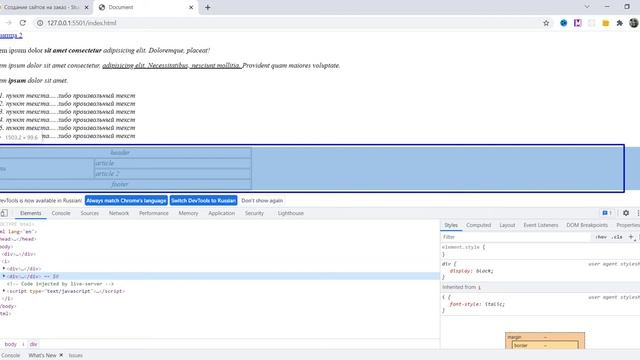Click the Filter field in Styles pane
The height and width of the screenshot is (360, 640).
tap(516, 237)
